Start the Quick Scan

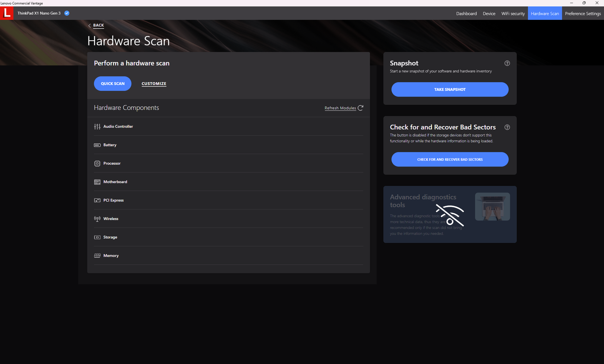[113, 84]
